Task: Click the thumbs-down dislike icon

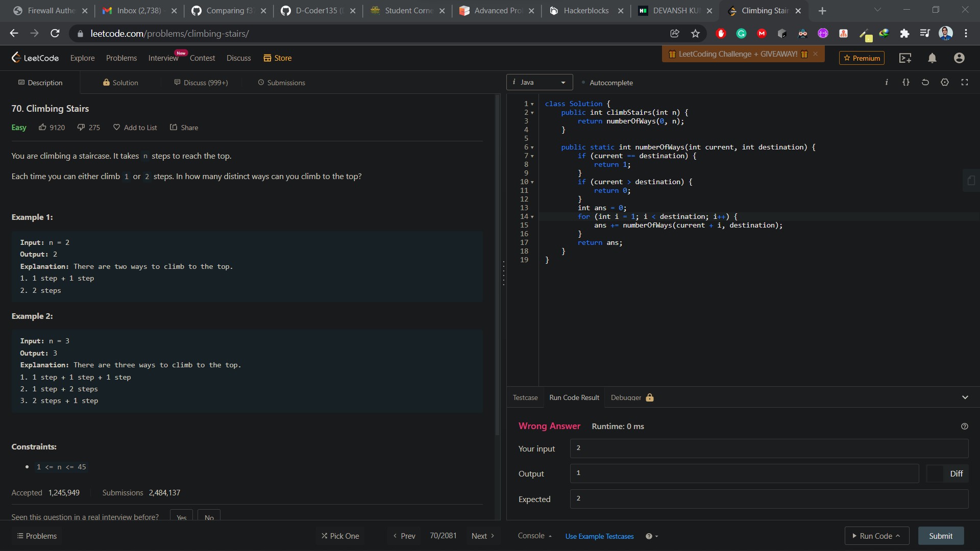Action: coord(81,128)
